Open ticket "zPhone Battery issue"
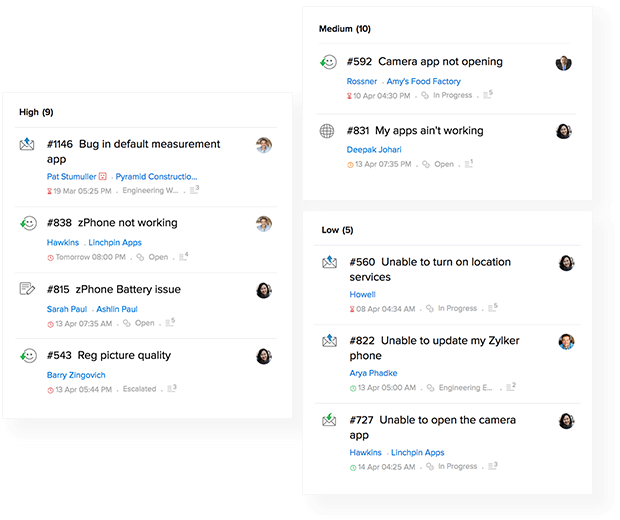 (x=113, y=289)
